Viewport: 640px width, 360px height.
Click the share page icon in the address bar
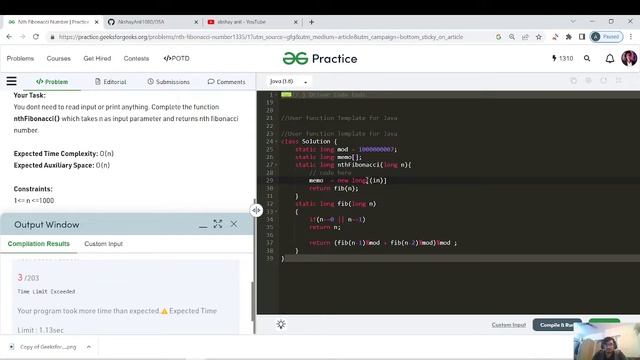pyautogui.click(x=525, y=37)
